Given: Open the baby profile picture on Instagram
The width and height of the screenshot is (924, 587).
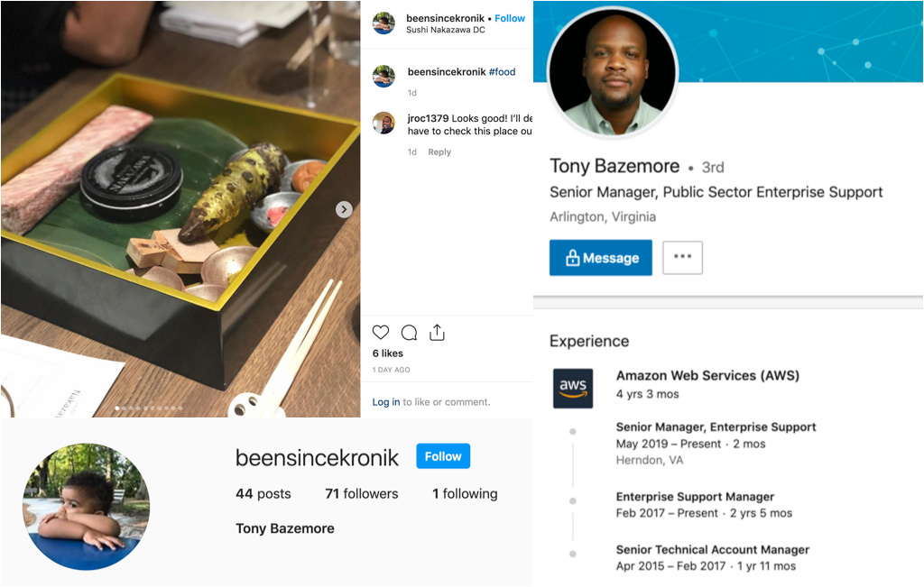Looking at the screenshot, I should (x=86, y=507).
